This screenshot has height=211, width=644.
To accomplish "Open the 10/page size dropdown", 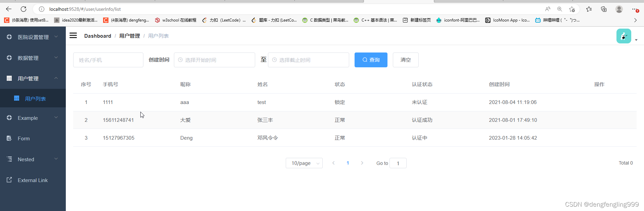I will click(304, 163).
